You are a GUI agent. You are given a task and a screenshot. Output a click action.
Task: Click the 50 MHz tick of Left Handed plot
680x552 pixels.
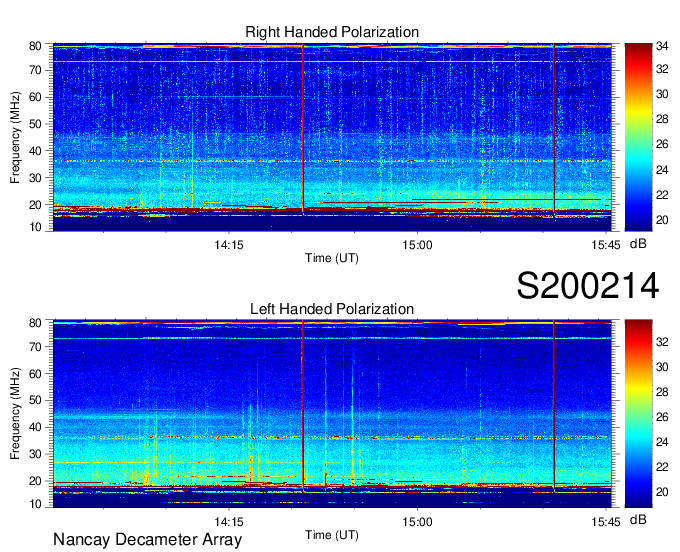coord(35,400)
